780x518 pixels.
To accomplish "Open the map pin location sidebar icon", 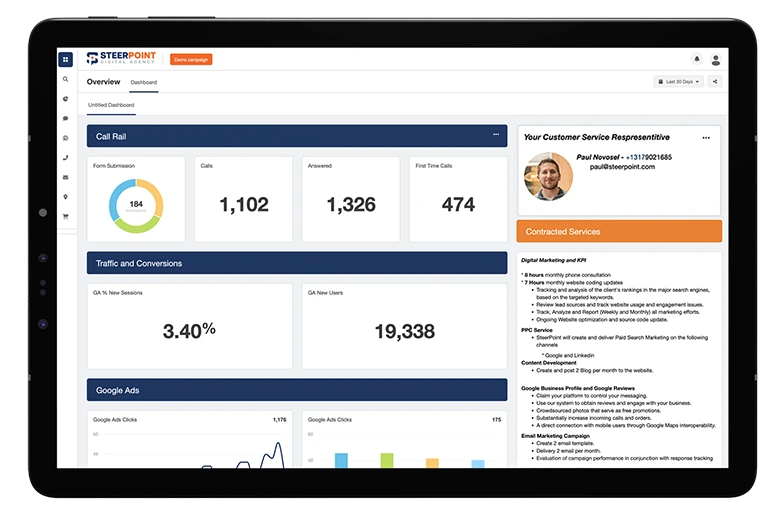I will (x=66, y=197).
